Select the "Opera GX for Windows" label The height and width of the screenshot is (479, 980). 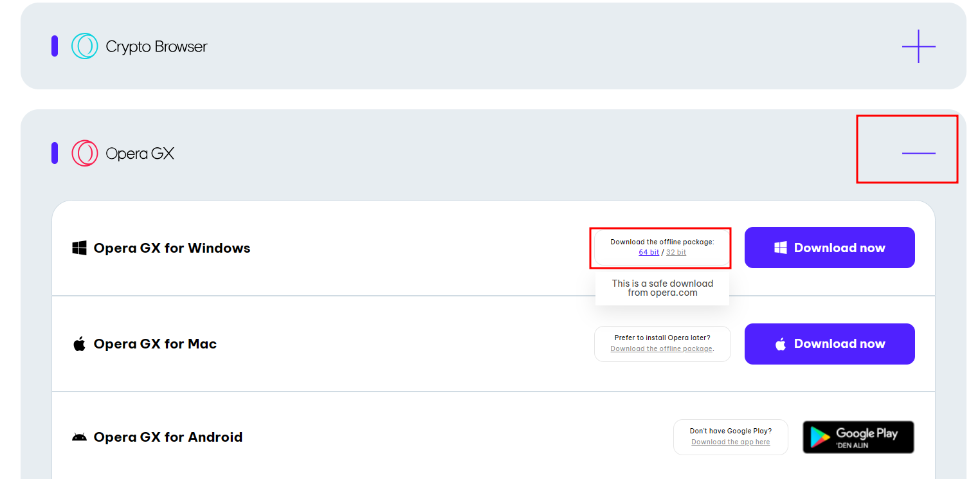(x=172, y=248)
